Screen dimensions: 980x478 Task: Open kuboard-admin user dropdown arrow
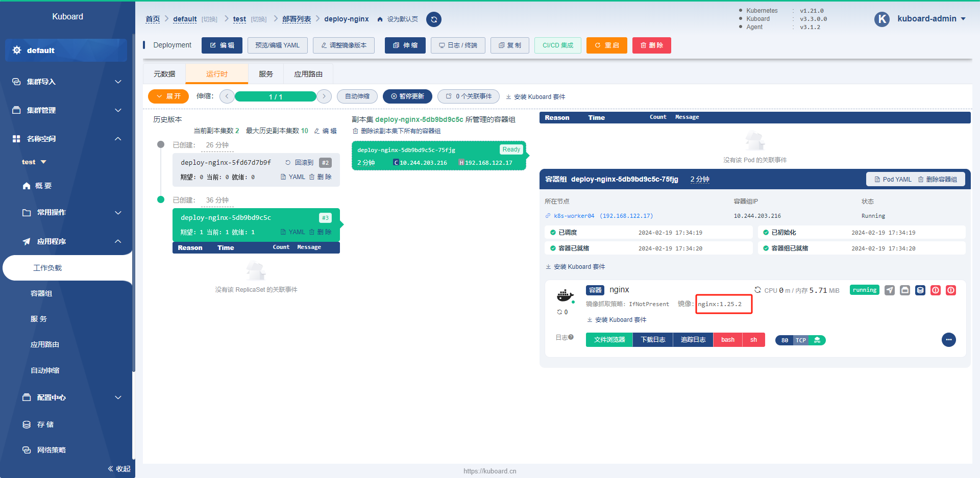pos(963,19)
